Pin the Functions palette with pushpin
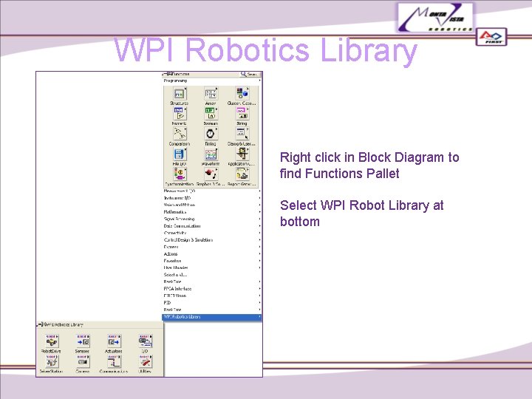Screen dimensions: 532x399 (166, 74)
